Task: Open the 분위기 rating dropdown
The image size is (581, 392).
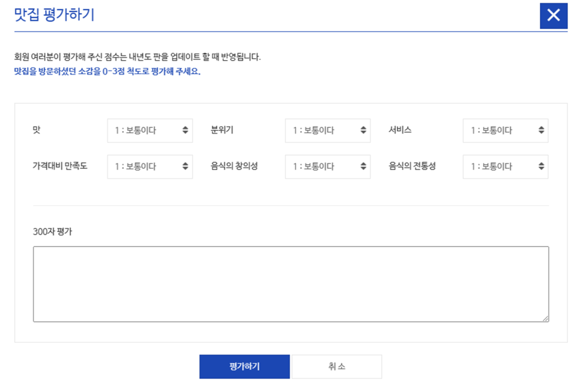Action: coord(327,130)
